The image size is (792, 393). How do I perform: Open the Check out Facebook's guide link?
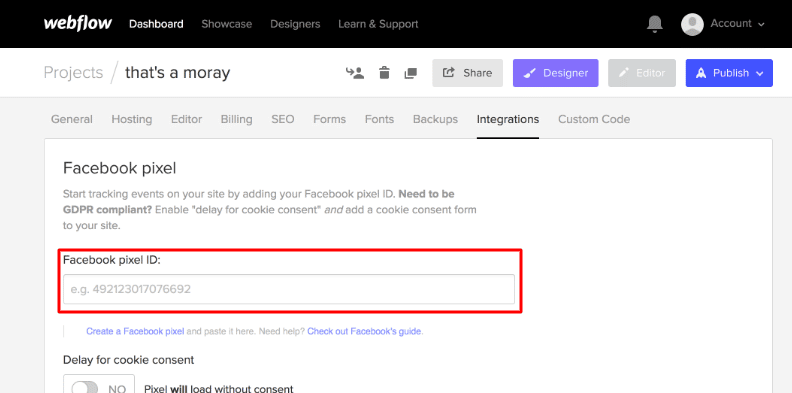click(365, 331)
